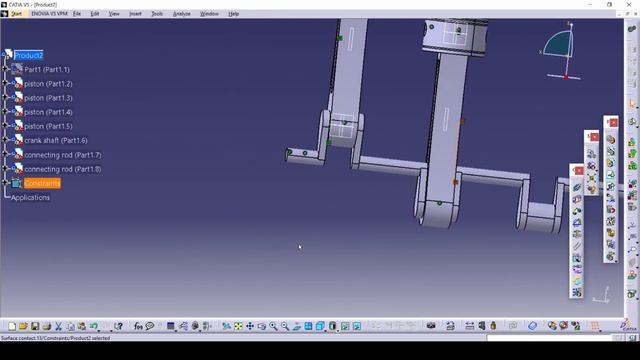This screenshot has height=360, width=640.
Task: Click the Cut scissors icon
Action: coord(58,326)
